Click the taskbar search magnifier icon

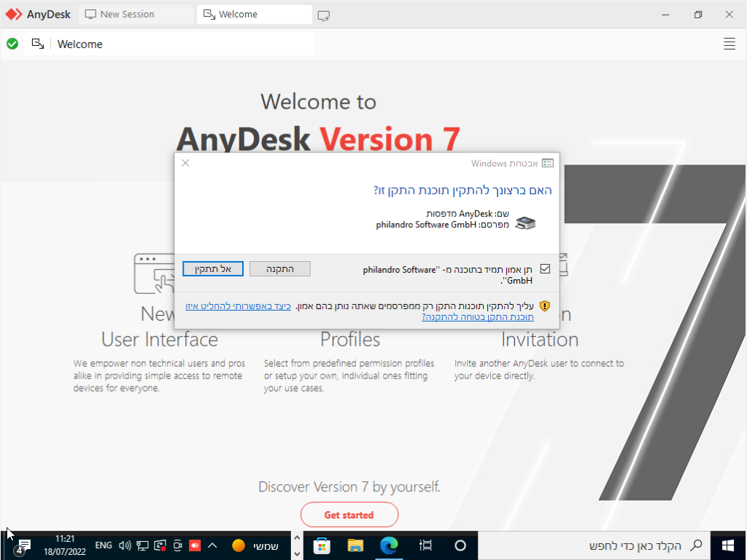coord(696,545)
